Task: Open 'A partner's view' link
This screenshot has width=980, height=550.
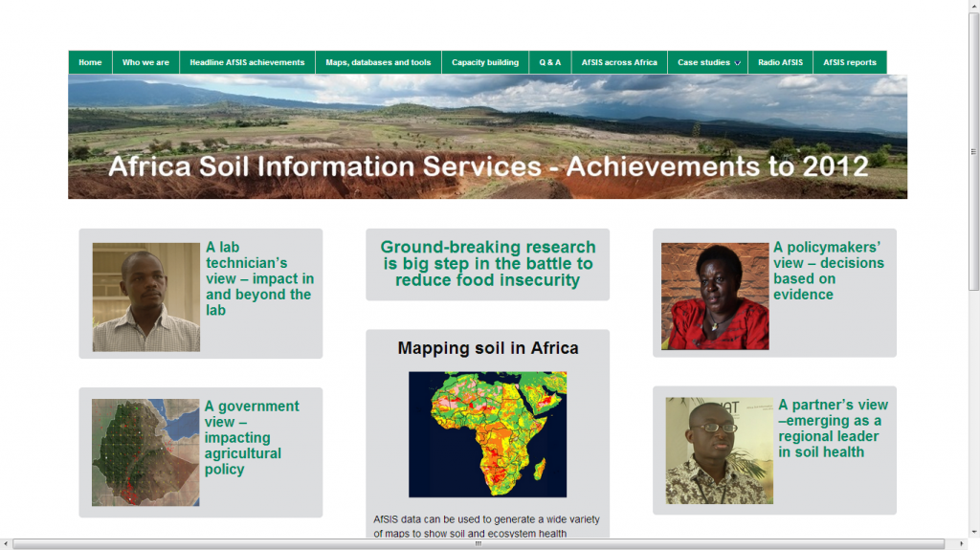Action: pyautogui.click(x=834, y=429)
